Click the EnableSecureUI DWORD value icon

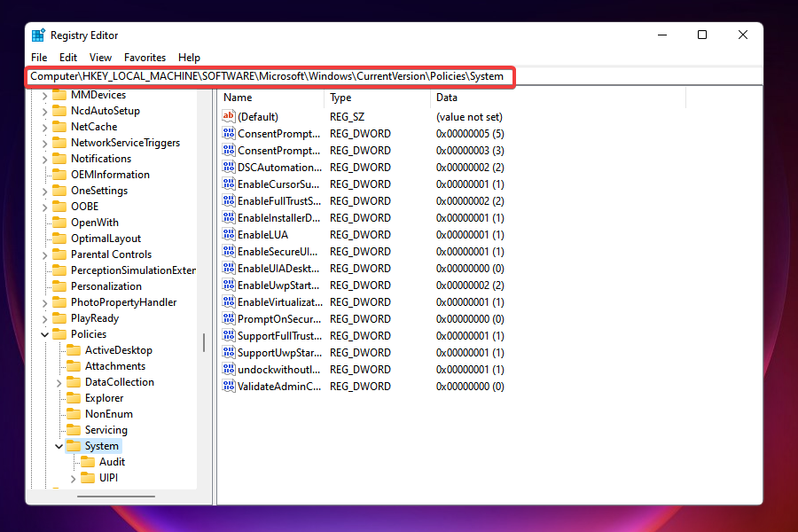[229, 251]
